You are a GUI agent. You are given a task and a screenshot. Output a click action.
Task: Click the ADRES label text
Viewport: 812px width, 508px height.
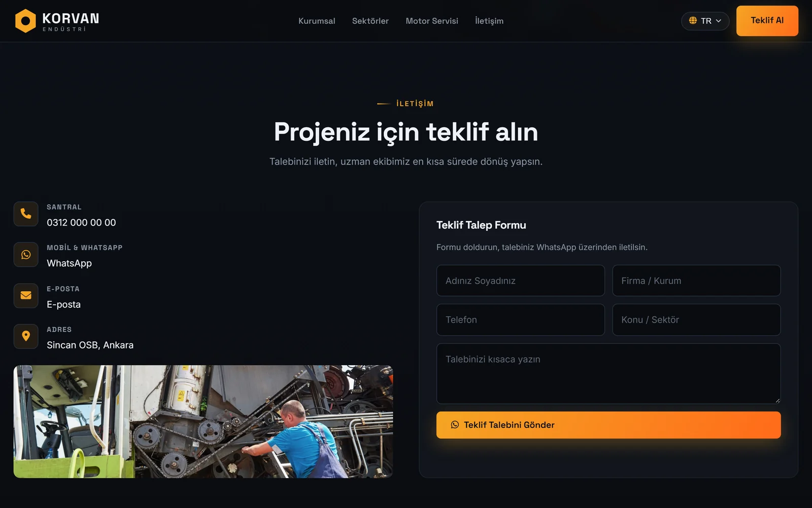click(x=59, y=329)
